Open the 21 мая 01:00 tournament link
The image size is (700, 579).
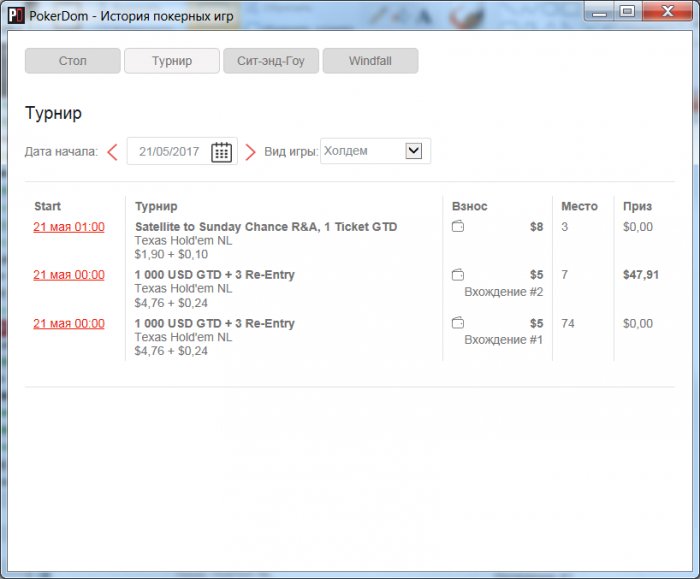69,227
